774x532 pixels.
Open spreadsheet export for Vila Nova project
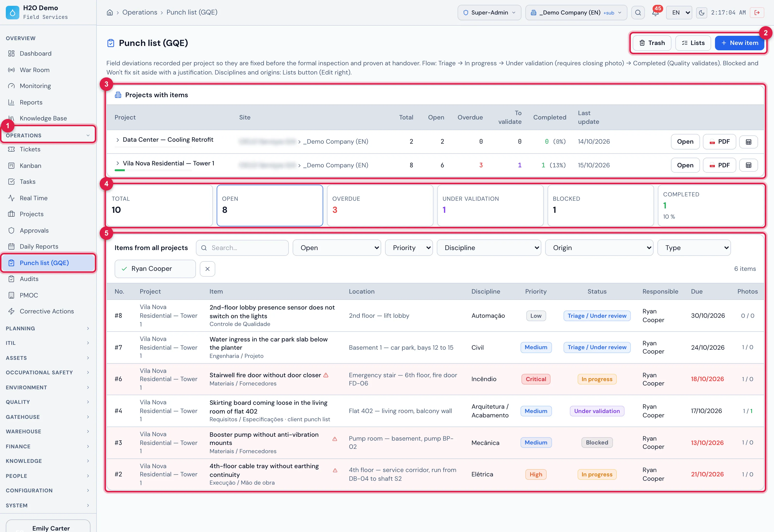tap(748, 165)
